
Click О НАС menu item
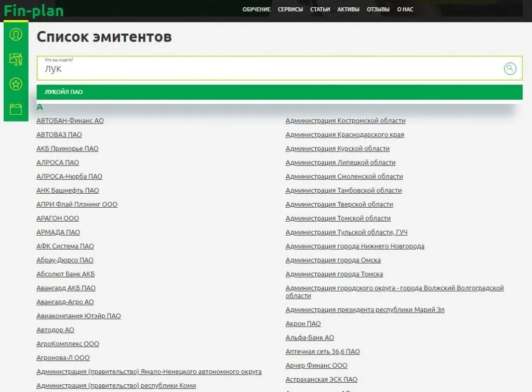pos(405,9)
